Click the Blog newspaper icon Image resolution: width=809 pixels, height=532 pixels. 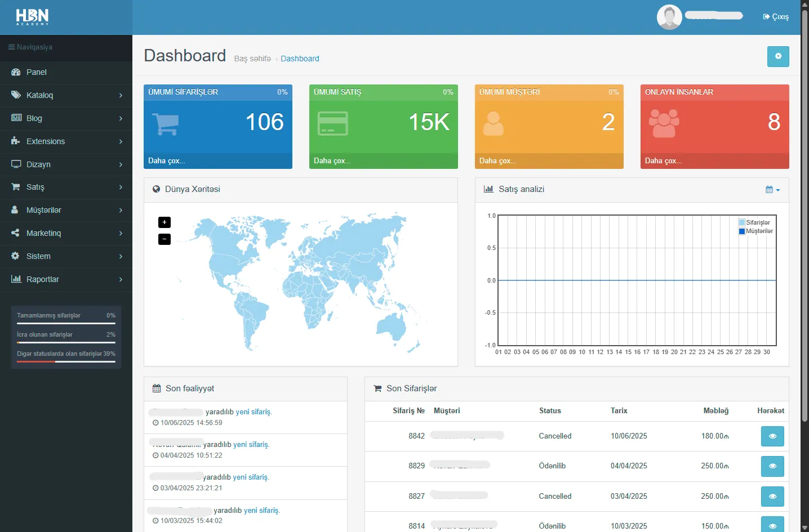pos(16,118)
